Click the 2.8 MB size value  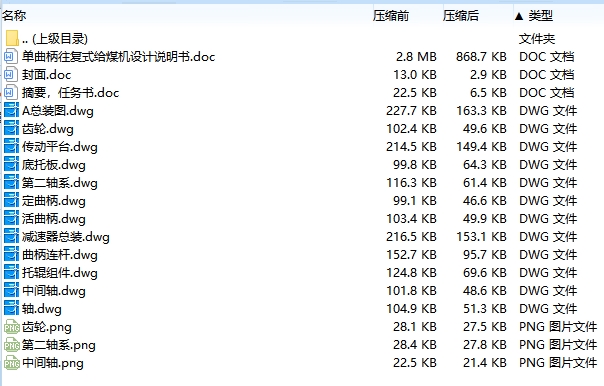[x=416, y=57]
